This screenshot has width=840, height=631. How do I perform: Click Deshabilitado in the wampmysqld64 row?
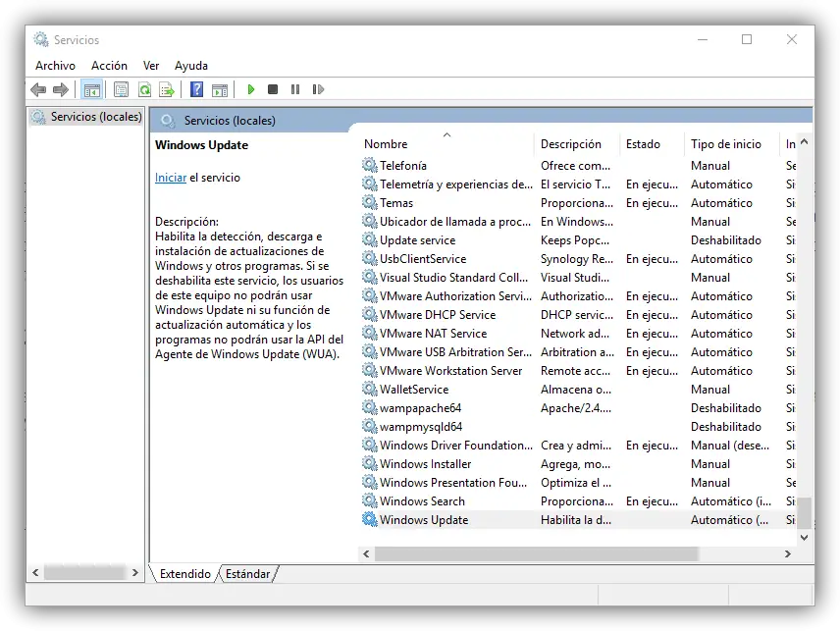[x=726, y=426]
